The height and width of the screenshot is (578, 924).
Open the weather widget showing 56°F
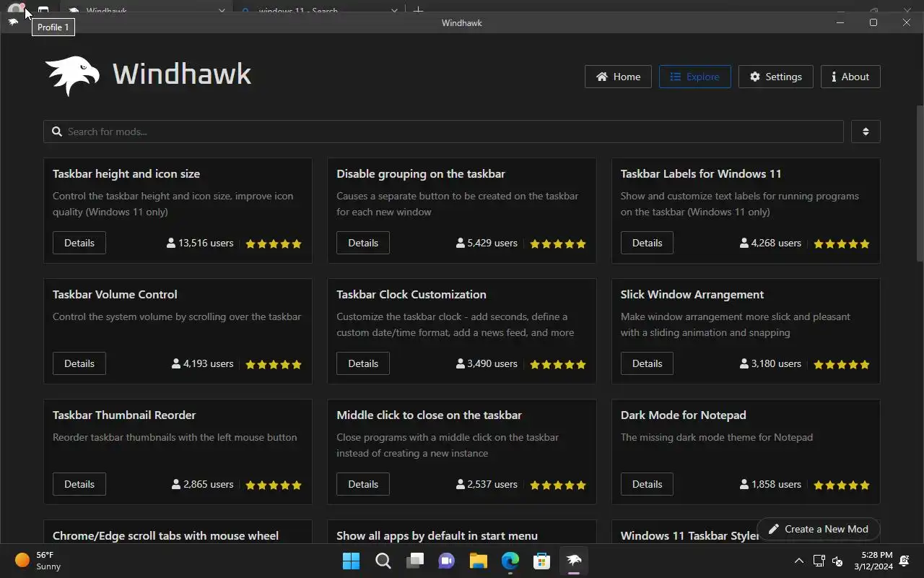pos(38,561)
